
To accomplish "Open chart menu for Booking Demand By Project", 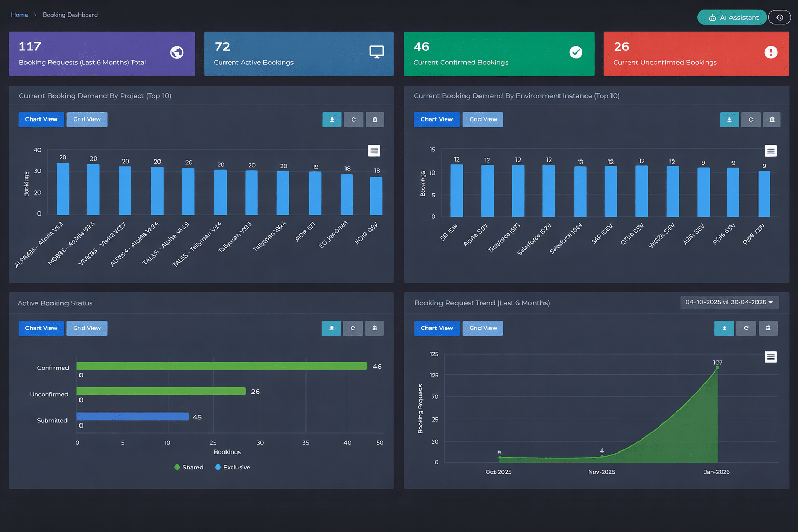I will pyautogui.click(x=374, y=151).
